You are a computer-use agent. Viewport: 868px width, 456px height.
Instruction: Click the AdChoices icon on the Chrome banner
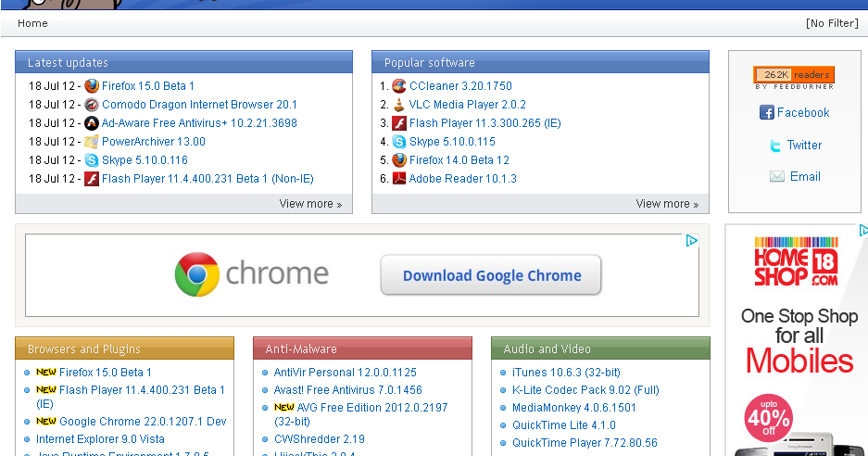(x=691, y=240)
